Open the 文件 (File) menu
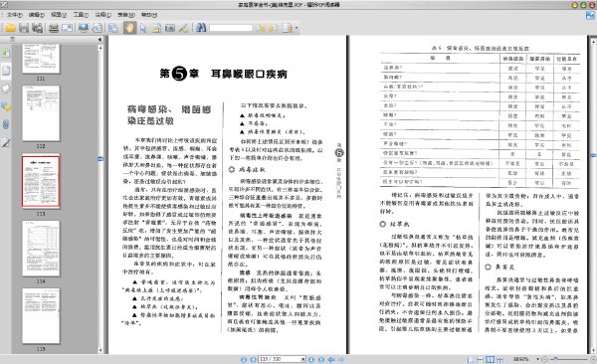Image resolution: width=597 pixels, height=364 pixels. point(15,15)
